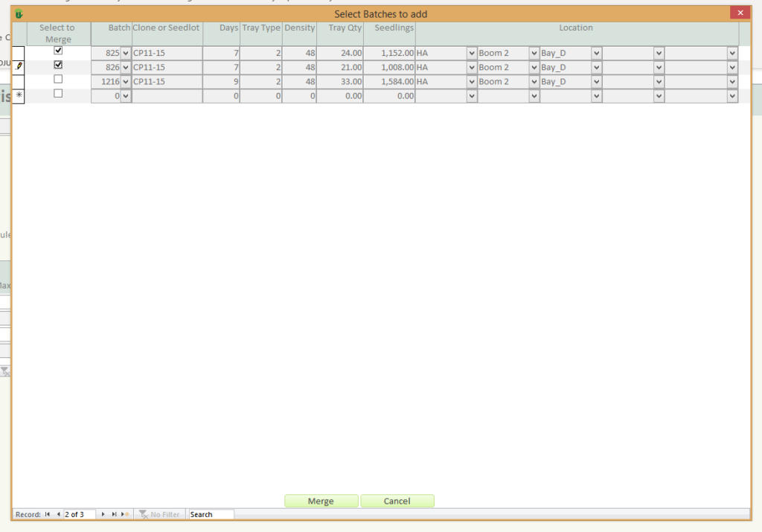Expand HA location dropdown in 1216 row
Image resolution: width=762 pixels, height=532 pixels.
[472, 82]
